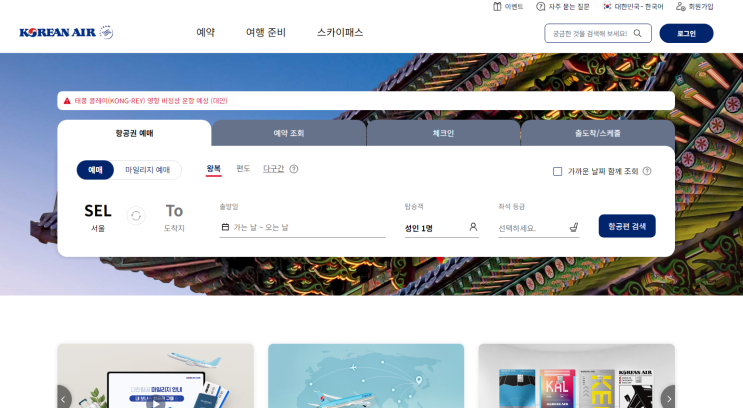743x408 pixels.
Task: Click help icon next to 다구간
Action: [x=294, y=169]
